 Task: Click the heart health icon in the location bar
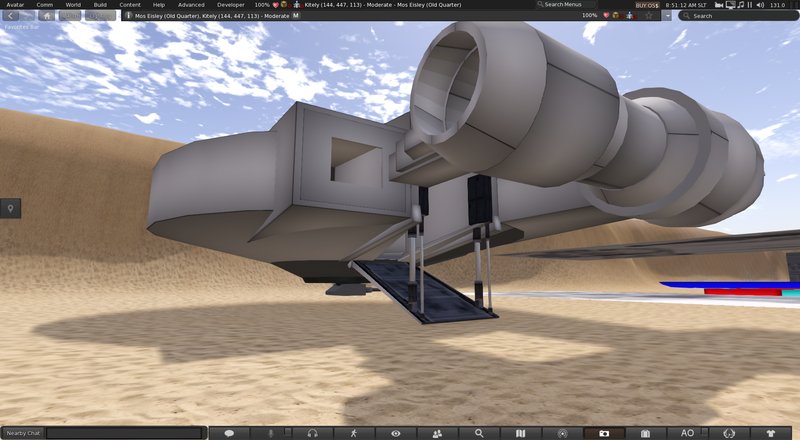pos(606,16)
